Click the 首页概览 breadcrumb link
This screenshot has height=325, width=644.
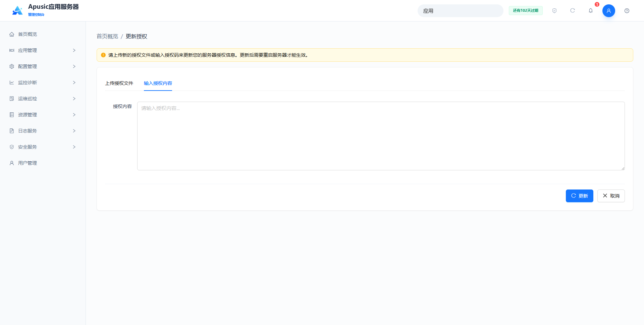pyautogui.click(x=107, y=36)
